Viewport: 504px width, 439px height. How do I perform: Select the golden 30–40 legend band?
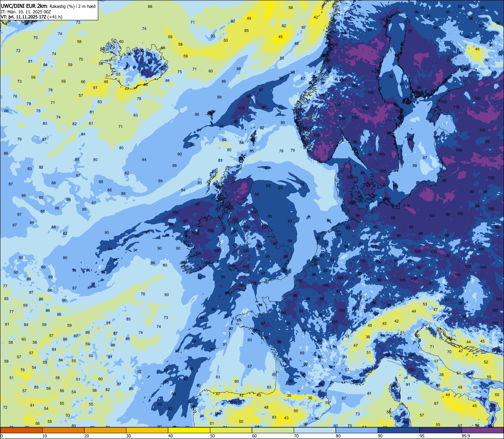[147, 430]
